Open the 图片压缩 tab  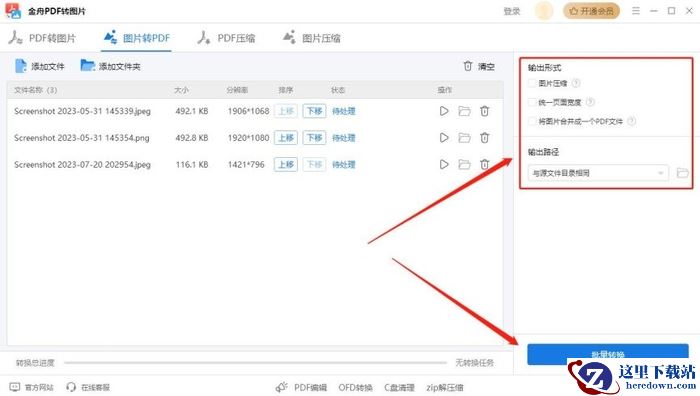(x=312, y=38)
